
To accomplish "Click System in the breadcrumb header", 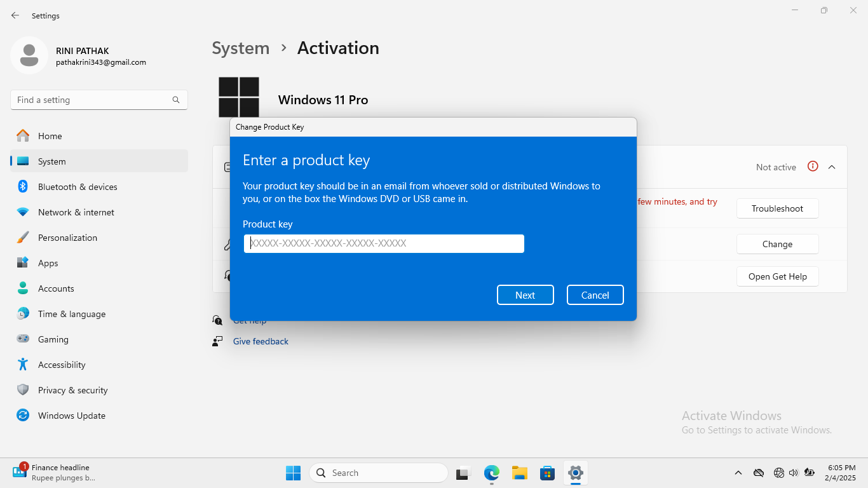I will click(x=241, y=48).
